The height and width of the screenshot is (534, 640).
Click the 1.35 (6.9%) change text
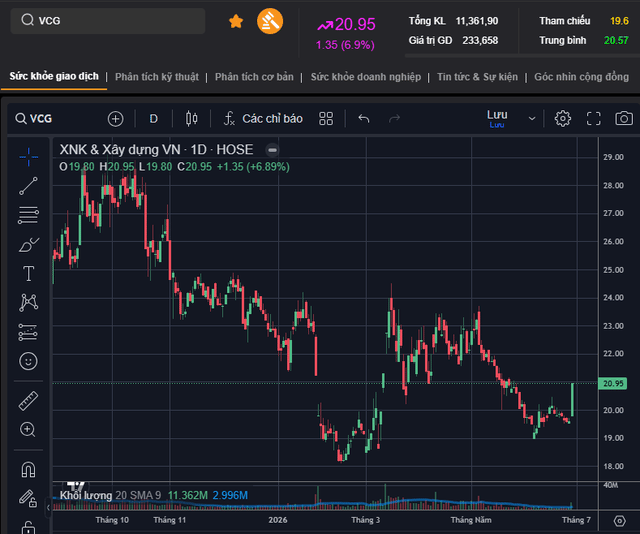pyautogui.click(x=345, y=45)
